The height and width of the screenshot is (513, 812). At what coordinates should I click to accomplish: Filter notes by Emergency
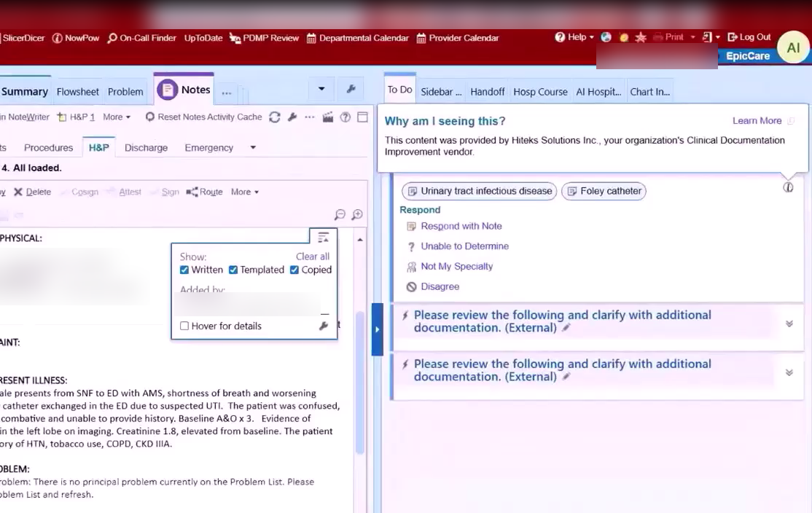coord(208,147)
